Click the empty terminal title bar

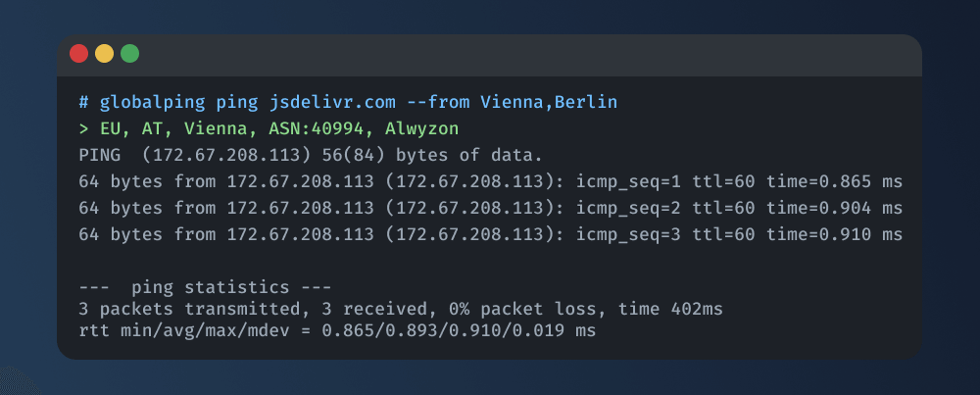click(x=529, y=54)
